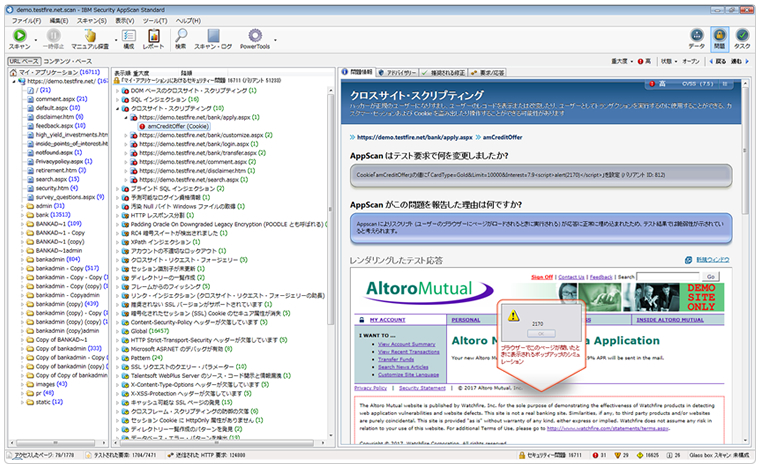
Task: Switch to Issue Information (問題情報) tab
Action: 357,72
